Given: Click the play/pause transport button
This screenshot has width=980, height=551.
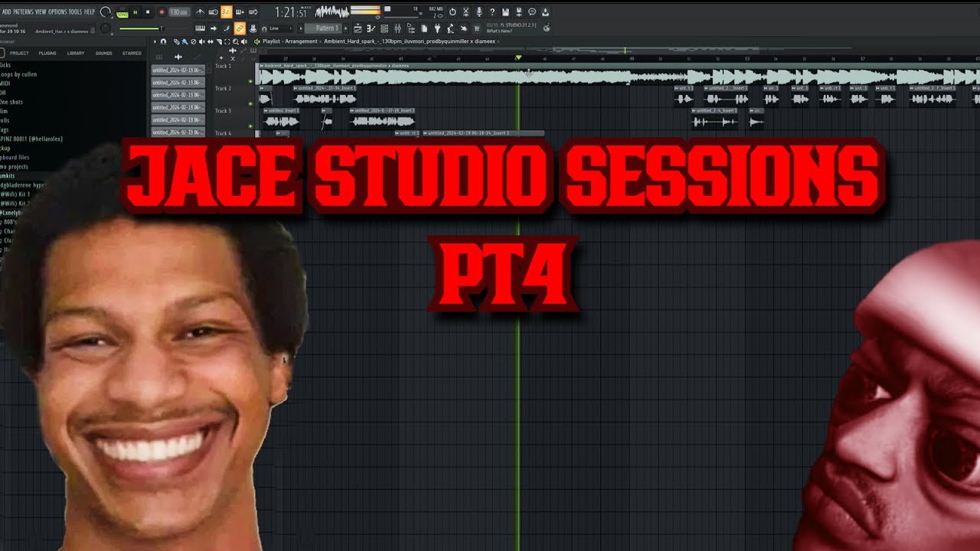Looking at the screenshot, I should pos(136,12).
